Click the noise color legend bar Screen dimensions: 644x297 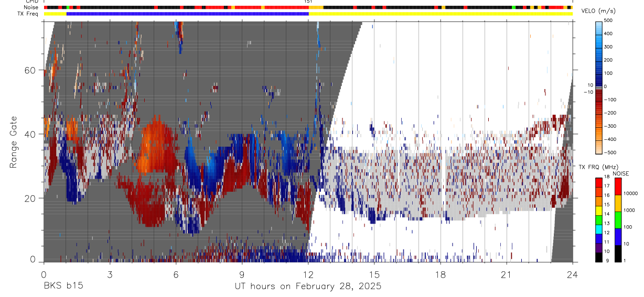pos(617,219)
